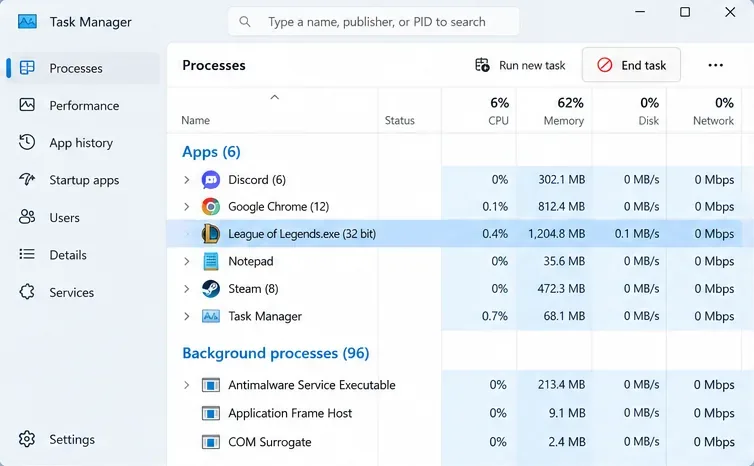The height and width of the screenshot is (466, 754).
Task: Click the red End task prohibition icon
Action: pyautogui.click(x=604, y=64)
